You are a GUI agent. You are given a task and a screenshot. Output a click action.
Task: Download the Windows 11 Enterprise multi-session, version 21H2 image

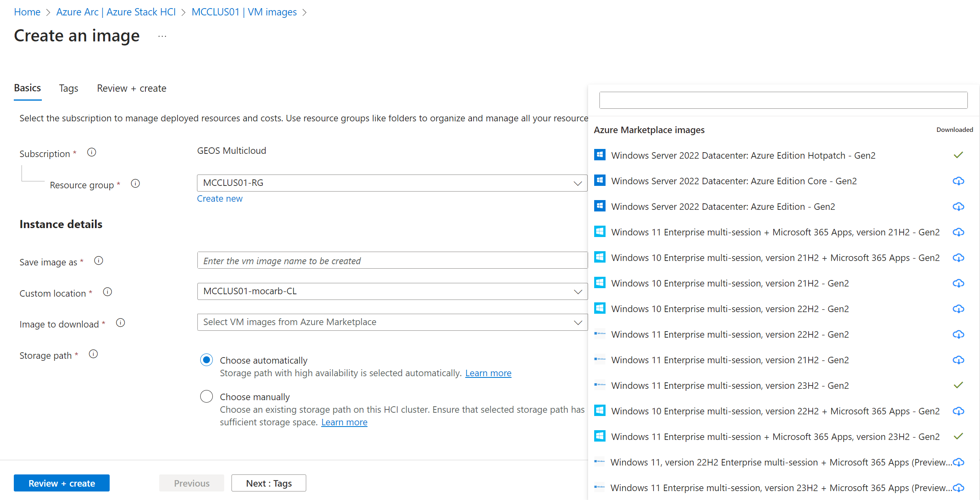point(958,360)
